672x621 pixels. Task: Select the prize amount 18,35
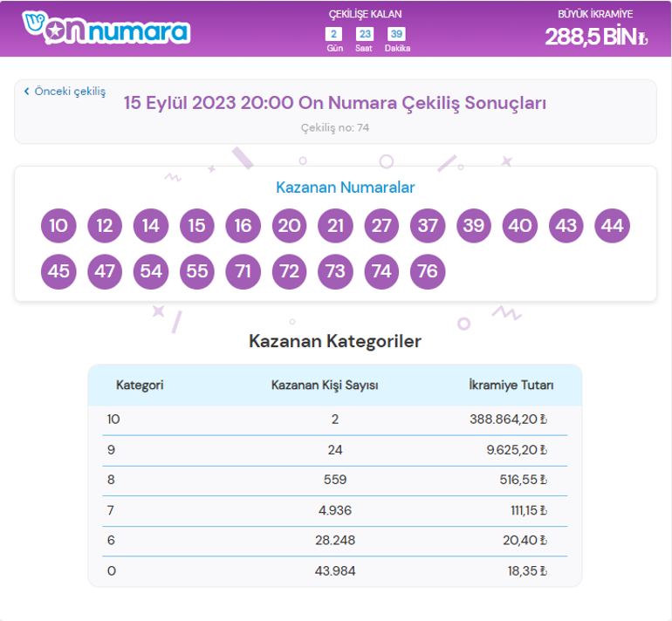click(528, 571)
